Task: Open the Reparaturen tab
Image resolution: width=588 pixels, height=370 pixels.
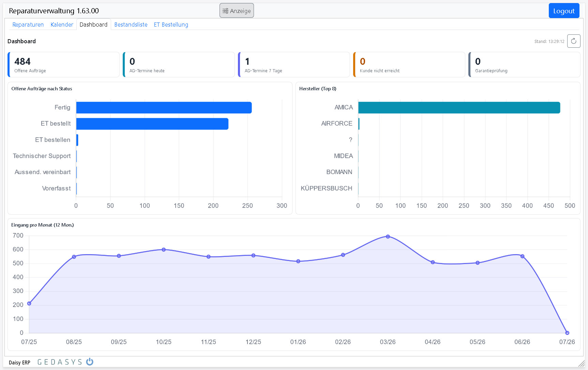Action: click(28, 25)
